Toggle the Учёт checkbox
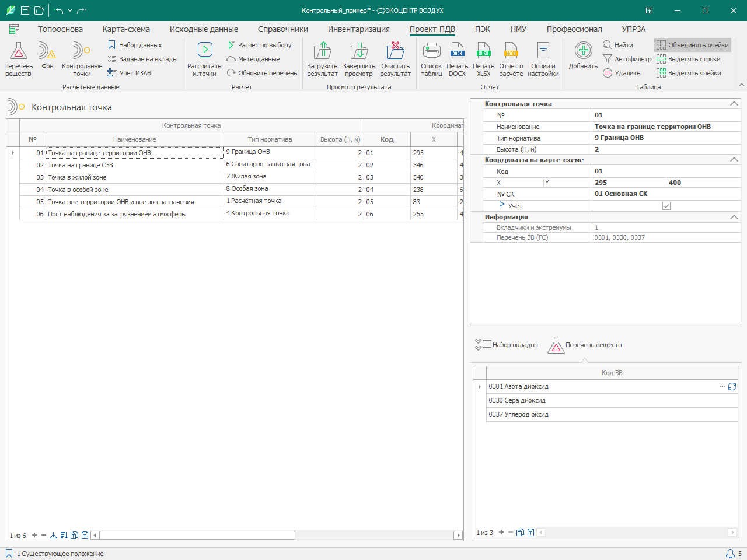 coord(666,206)
